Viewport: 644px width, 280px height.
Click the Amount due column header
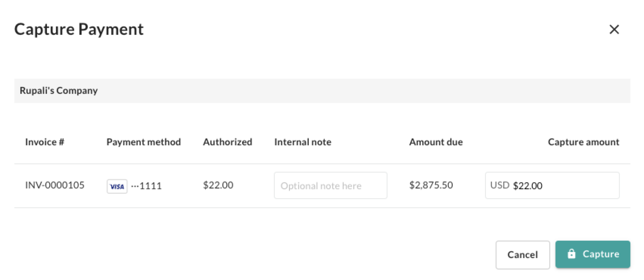tap(436, 142)
